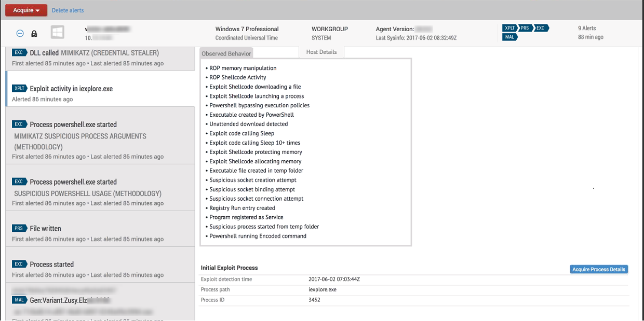Open the Acquire dropdown menu

tap(26, 10)
